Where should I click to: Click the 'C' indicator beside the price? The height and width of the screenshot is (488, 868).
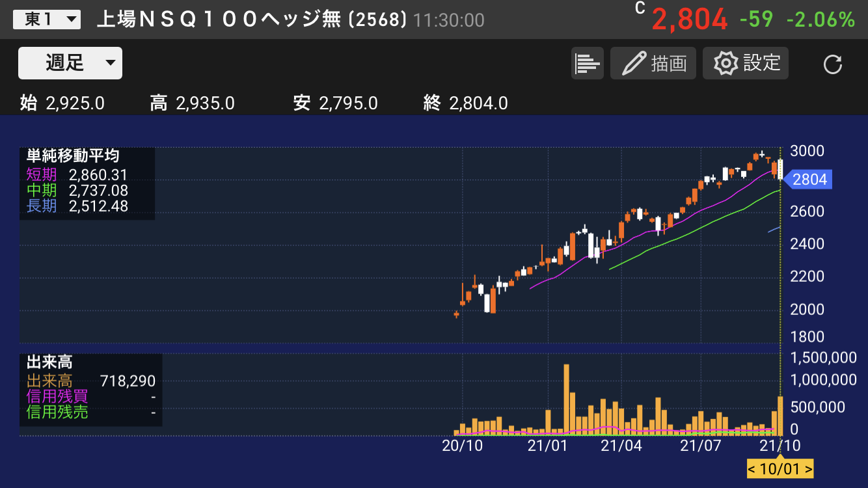click(640, 8)
